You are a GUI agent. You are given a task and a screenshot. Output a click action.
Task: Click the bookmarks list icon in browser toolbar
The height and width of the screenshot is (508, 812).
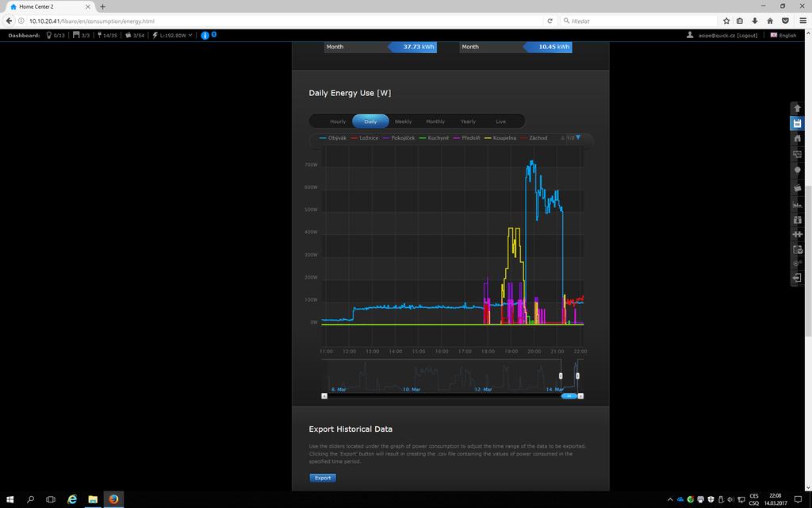tap(740, 21)
